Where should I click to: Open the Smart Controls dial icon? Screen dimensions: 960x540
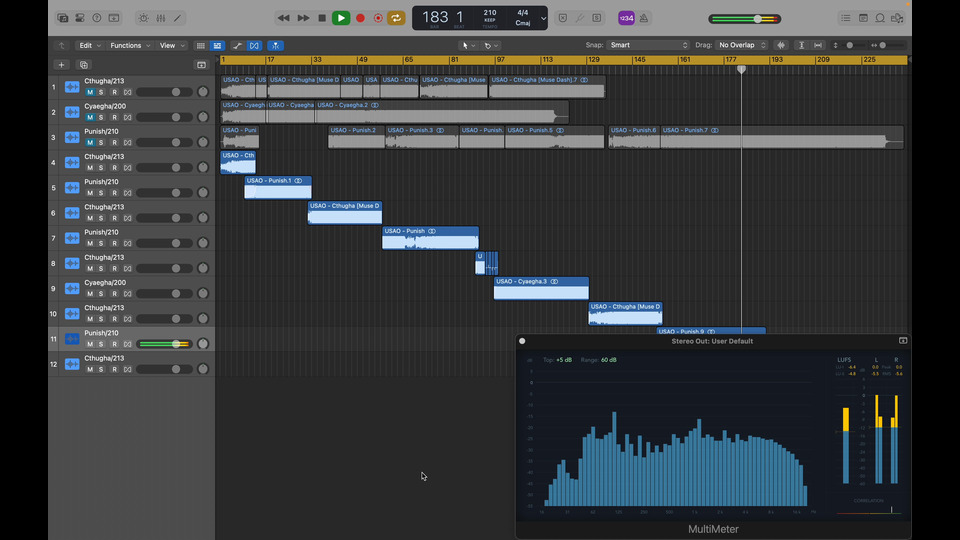[144, 18]
